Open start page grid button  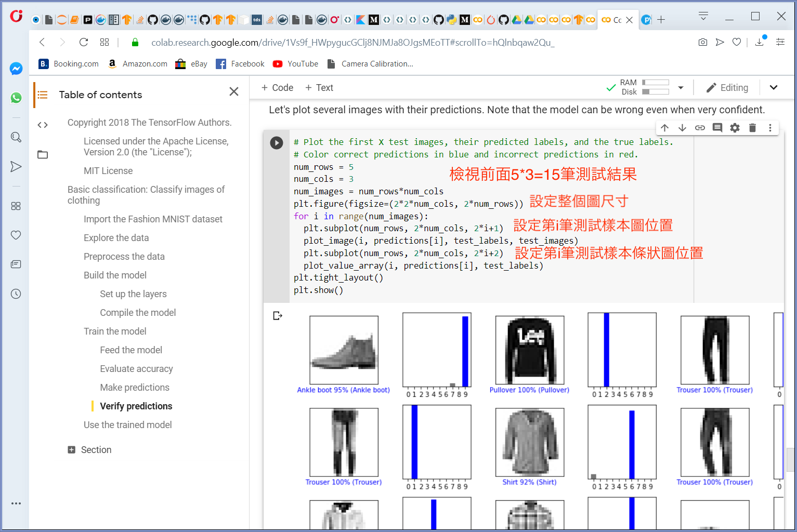tap(104, 42)
